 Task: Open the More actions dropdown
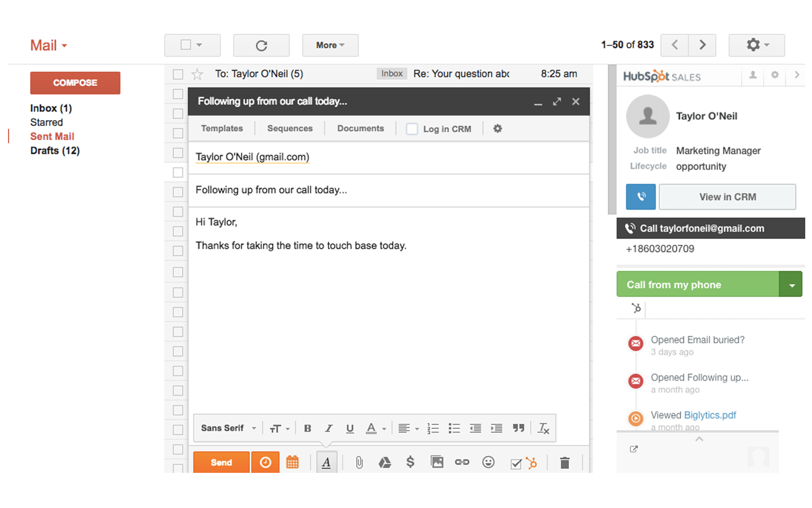(x=330, y=45)
